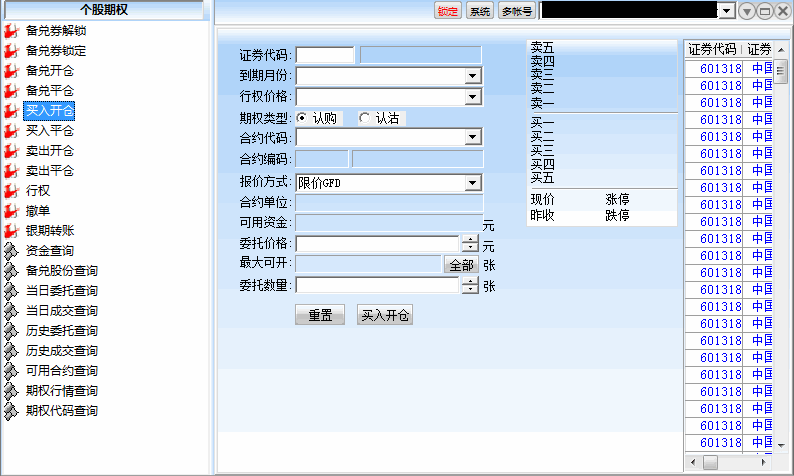Open the 卖出开仓 menu item

(x=50, y=151)
